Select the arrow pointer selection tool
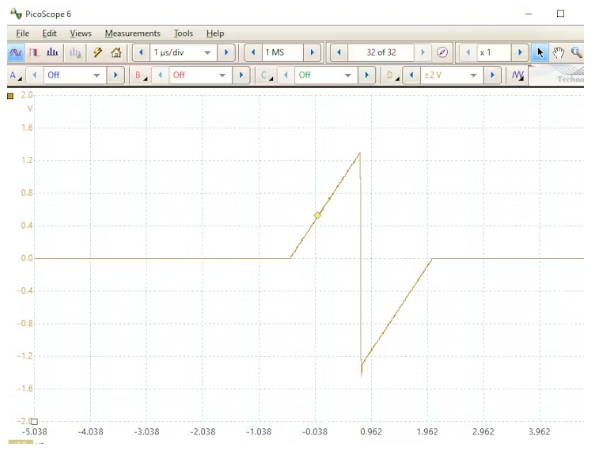The height and width of the screenshot is (451, 600). (541, 52)
